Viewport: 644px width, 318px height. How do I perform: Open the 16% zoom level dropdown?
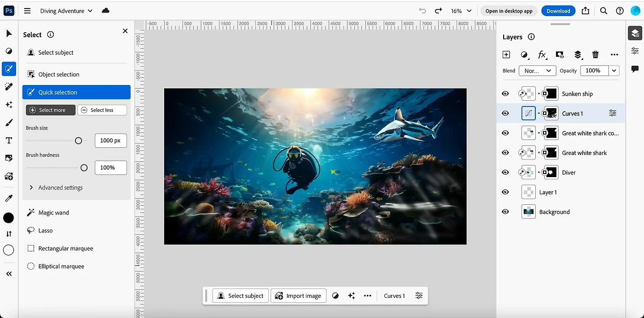coord(461,11)
